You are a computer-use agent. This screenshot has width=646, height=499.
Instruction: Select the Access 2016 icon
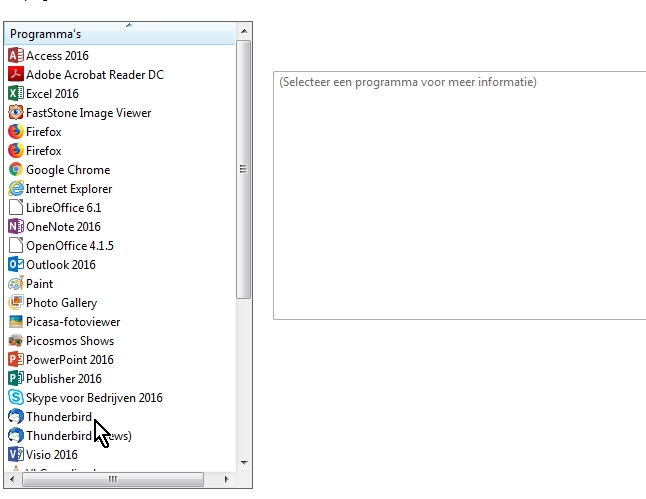click(15, 56)
